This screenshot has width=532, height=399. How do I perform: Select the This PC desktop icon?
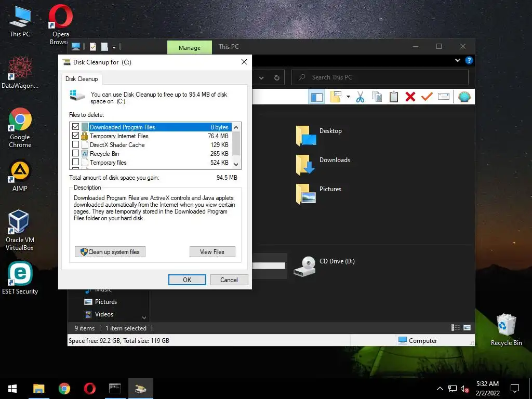tap(20, 21)
